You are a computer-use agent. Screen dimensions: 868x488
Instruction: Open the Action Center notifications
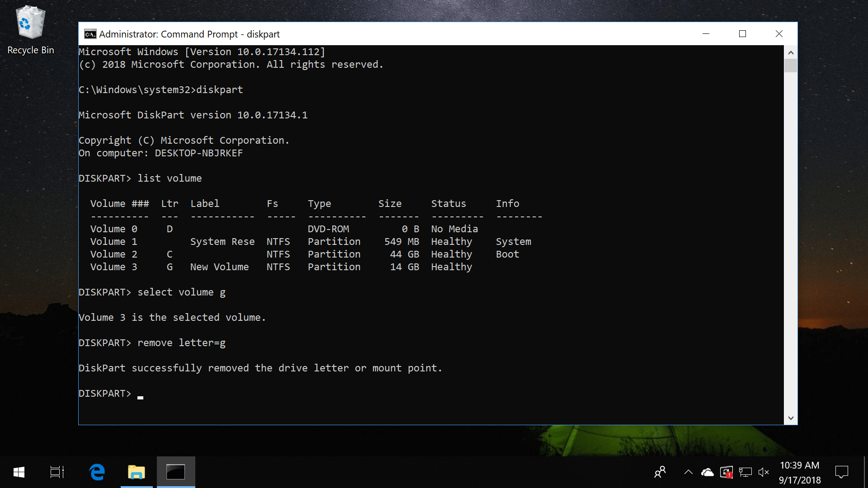click(x=841, y=472)
